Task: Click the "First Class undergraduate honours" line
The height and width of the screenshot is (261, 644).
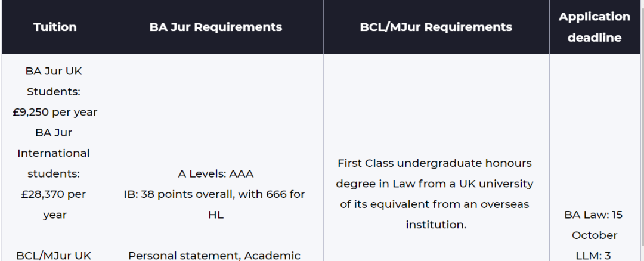Action: click(x=435, y=163)
